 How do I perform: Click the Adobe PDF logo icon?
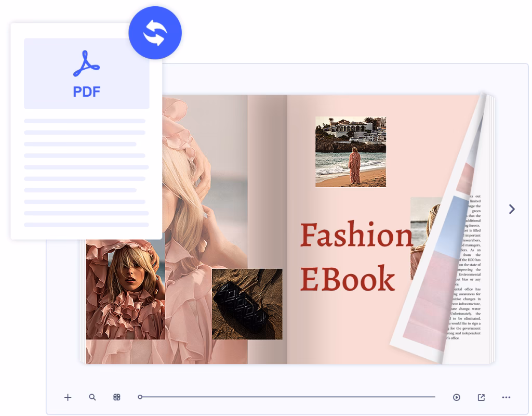86,64
